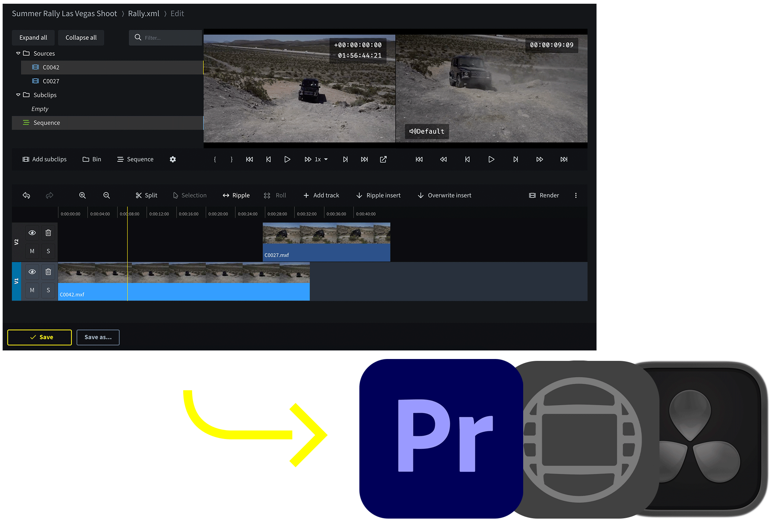Image resolution: width=779 pixels, height=532 pixels.
Task: Open the Rally.xml breadcrumb item
Action: [143, 13]
